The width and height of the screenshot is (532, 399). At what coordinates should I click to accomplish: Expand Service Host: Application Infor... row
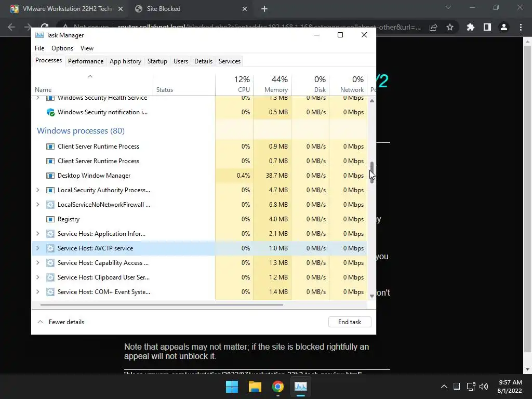coord(37,234)
